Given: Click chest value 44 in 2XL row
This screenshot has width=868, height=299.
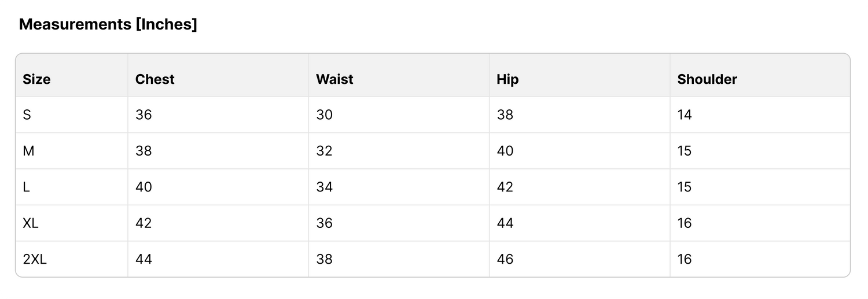Looking at the screenshot, I should coord(144,259).
